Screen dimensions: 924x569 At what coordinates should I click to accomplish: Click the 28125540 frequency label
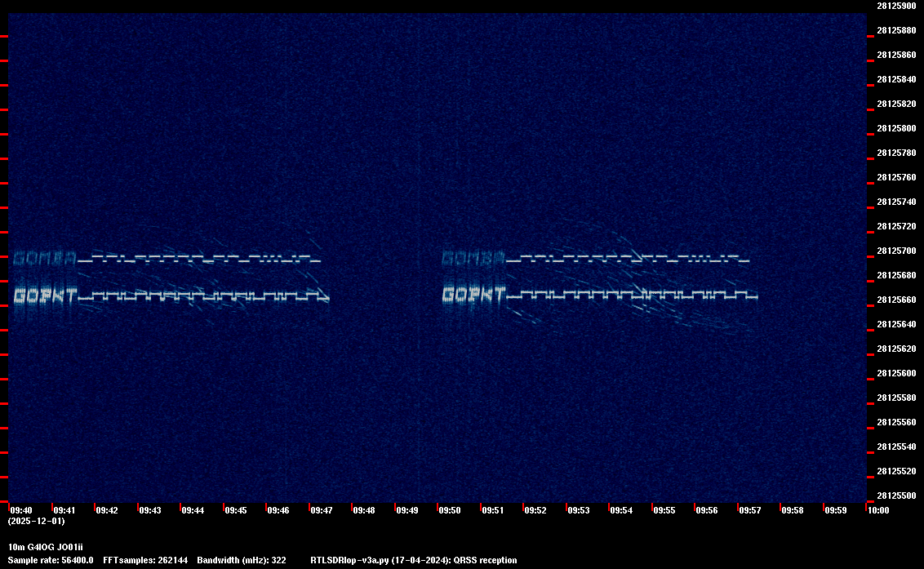click(x=897, y=447)
